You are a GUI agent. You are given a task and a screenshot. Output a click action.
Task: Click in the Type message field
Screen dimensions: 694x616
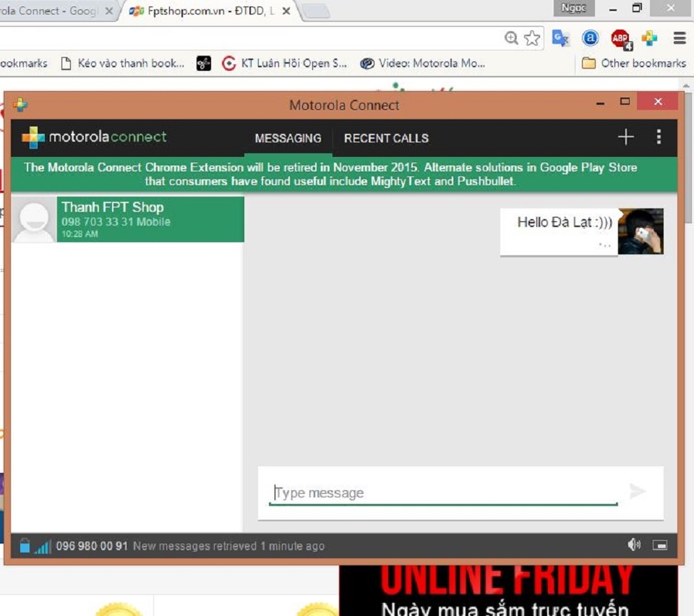click(x=443, y=492)
